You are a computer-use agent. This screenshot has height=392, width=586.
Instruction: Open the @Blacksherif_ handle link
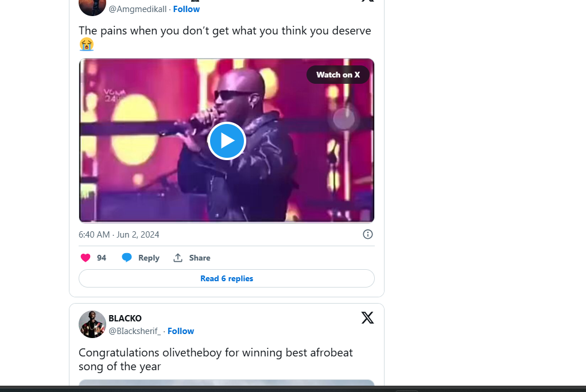(x=135, y=331)
